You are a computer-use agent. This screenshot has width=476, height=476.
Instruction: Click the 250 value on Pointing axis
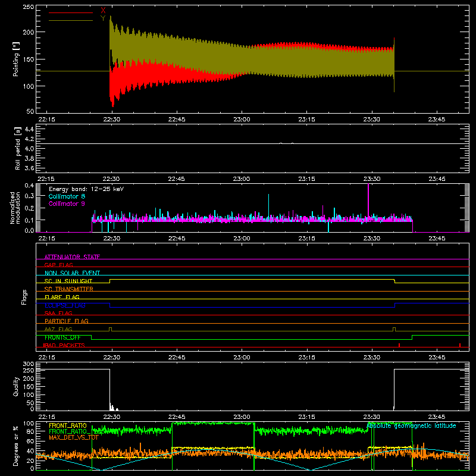(x=28, y=7)
